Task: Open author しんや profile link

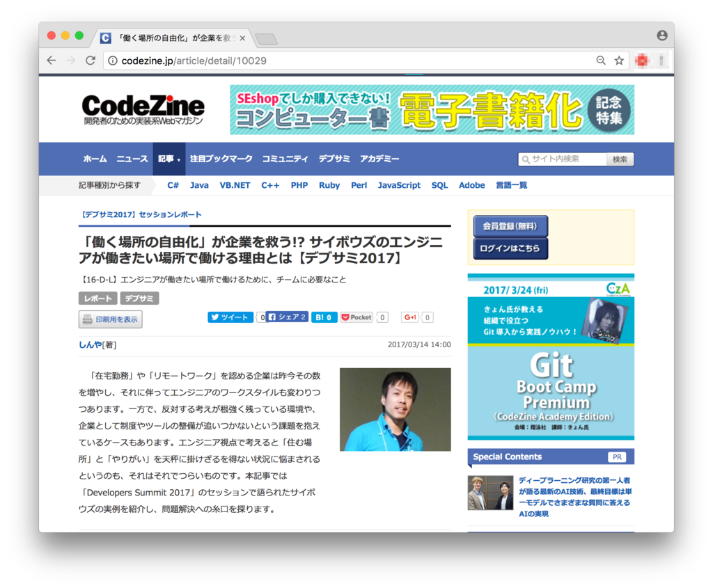Action: click(x=90, y=345)
